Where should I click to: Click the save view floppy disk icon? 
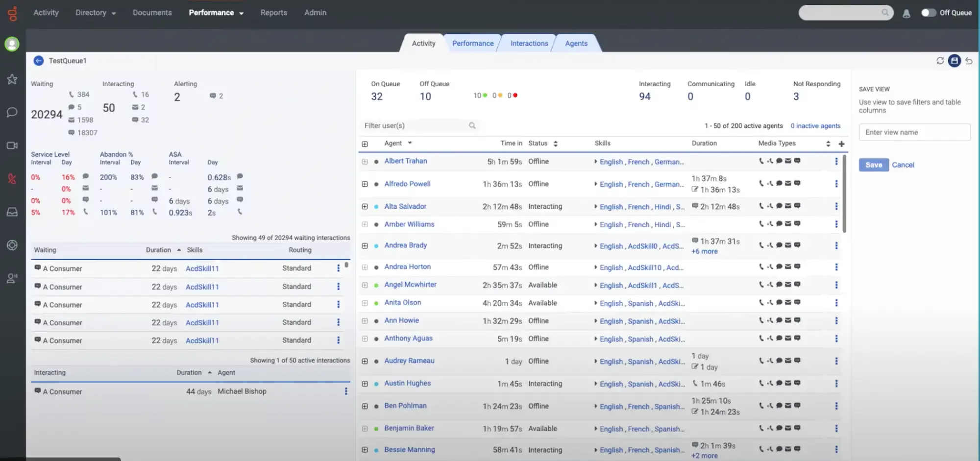click(x=955, y=61)
